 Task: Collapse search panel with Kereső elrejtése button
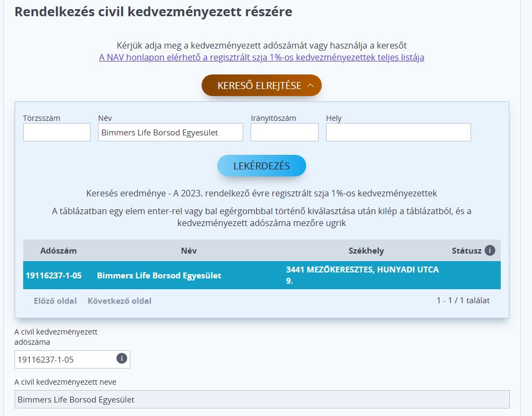pos(261,86)
